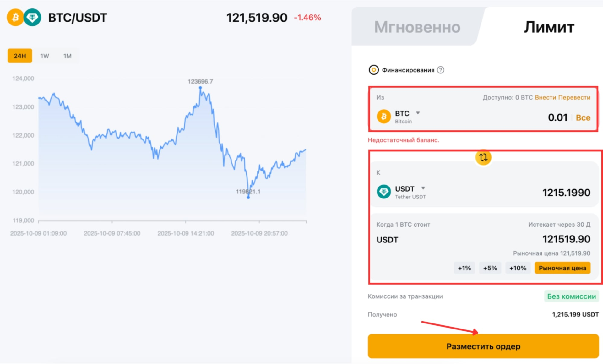Open the Мгновенно tab
This screenshot has width=603, height=364.
click(x=417, y=27)
